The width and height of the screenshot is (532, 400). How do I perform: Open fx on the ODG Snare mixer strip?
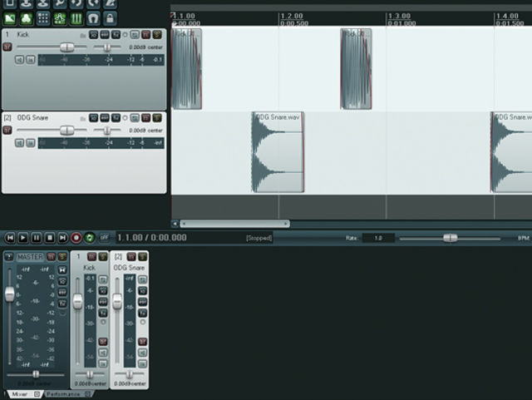pyautogui.click(x=142, y=313)
